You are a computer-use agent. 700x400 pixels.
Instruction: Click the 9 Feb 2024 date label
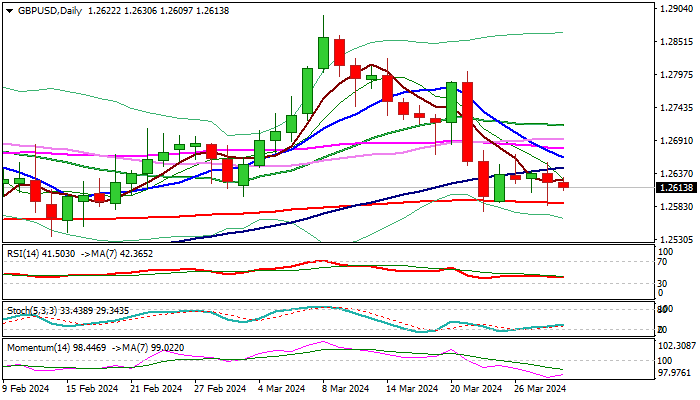click(x=25, y=389)
